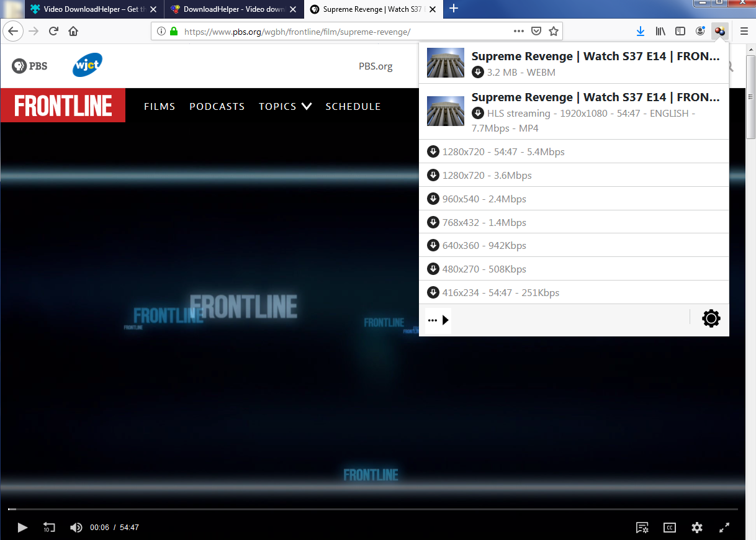Click the green padlock security icon

174,31
